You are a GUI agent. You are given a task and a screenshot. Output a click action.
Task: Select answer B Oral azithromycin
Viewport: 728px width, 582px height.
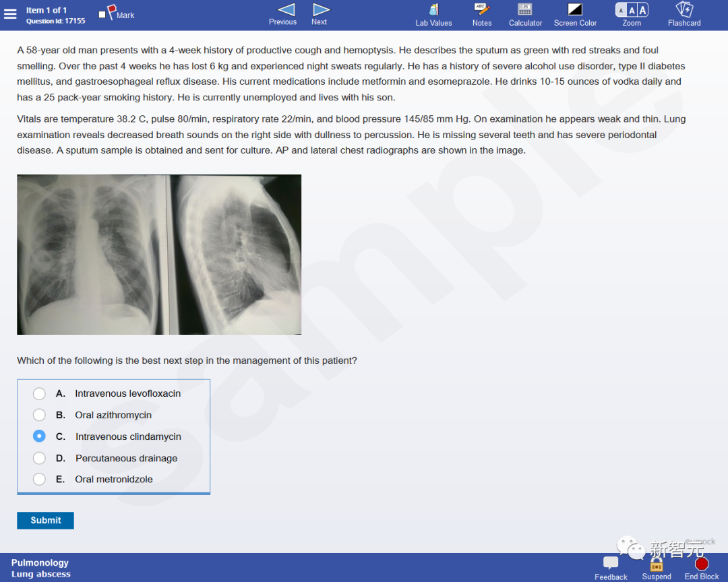40,415
